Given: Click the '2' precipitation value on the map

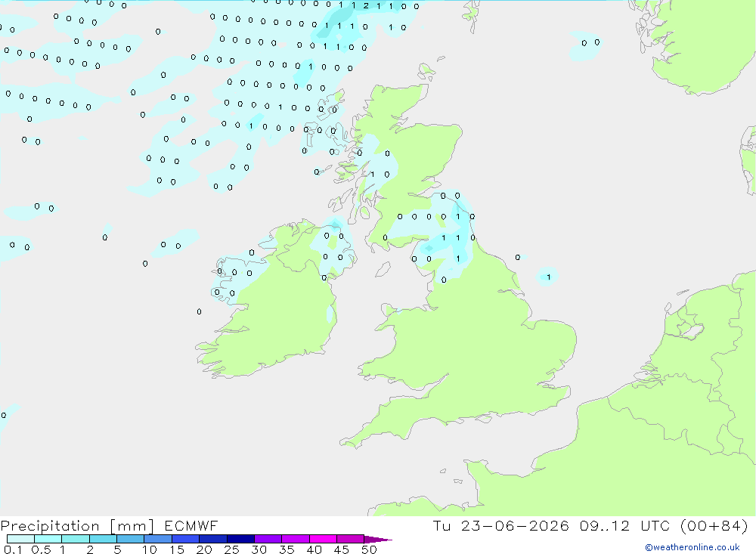Looking at the screenshot, I should pos(366,6).
